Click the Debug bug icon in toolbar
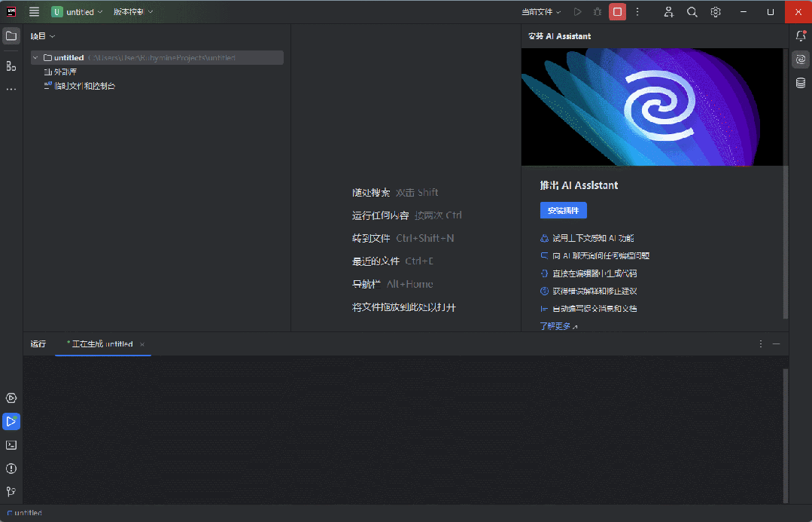812x522 pixels. point(597,12)
